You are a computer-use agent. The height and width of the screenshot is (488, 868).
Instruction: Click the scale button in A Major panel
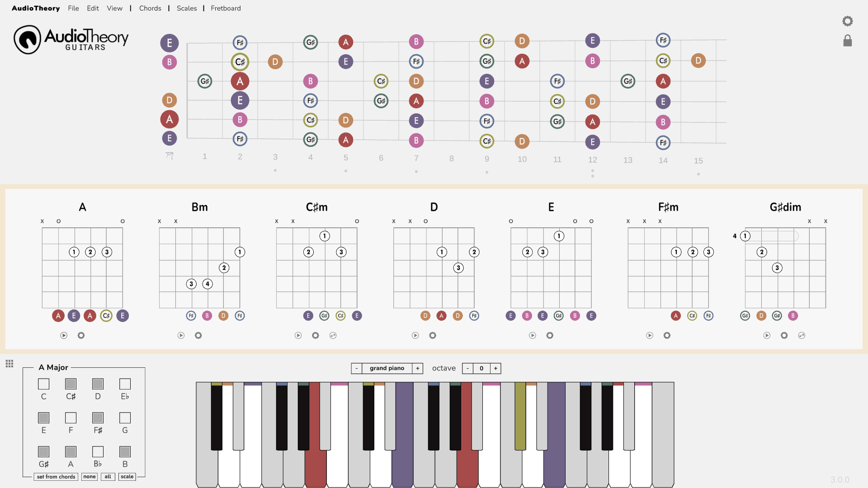pyautogui.click(x=127, y=476)
